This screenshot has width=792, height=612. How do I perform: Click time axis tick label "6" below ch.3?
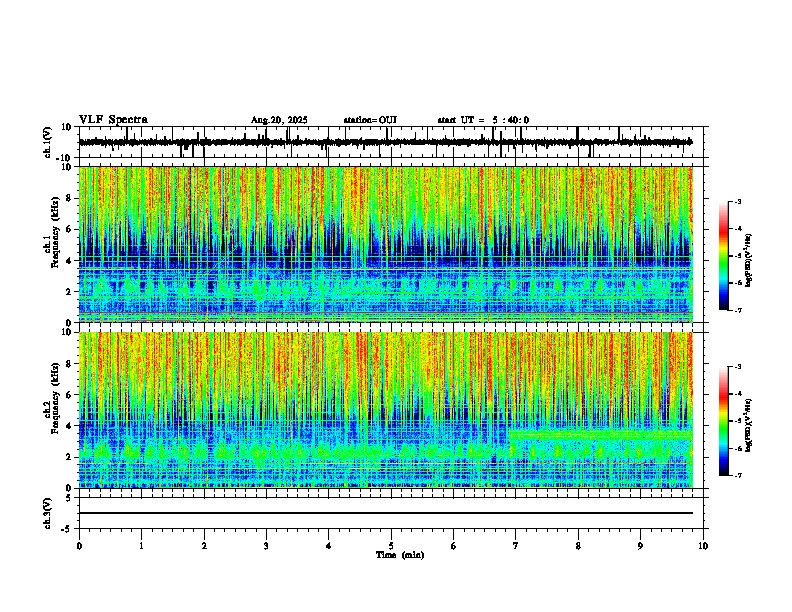pyautogui.click(x=454, y=546)
